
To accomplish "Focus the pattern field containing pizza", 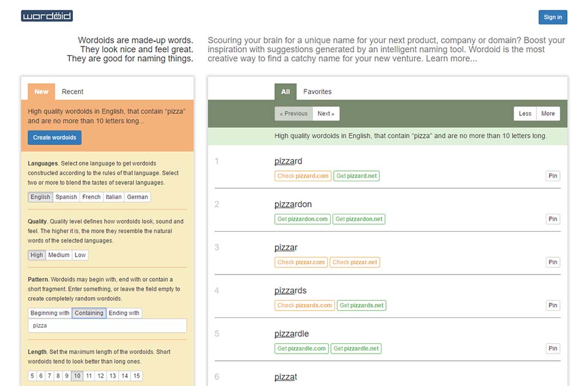I will click(x=107, y=325).
